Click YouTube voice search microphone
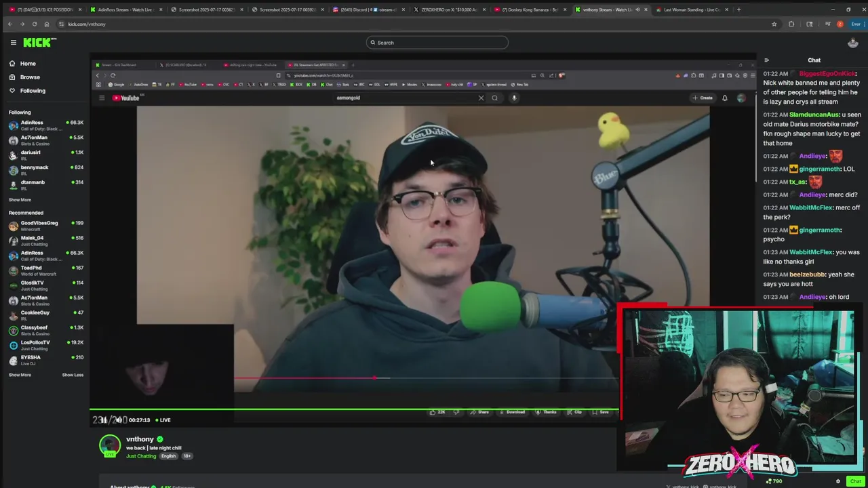Image resolution: width=868 pixels, height=488 pixels. click(514, 98)
